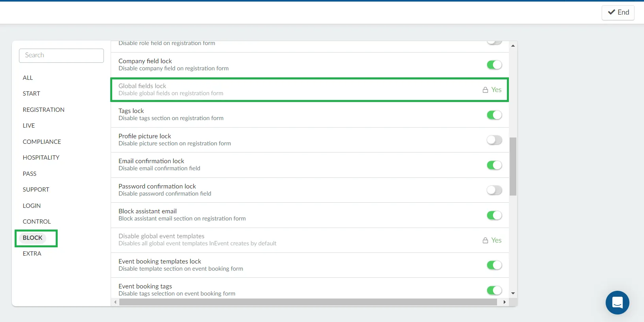Click the lock icon on Disable global event templates
This screenshot has width=644, height=322.
(x=485, y=240)
